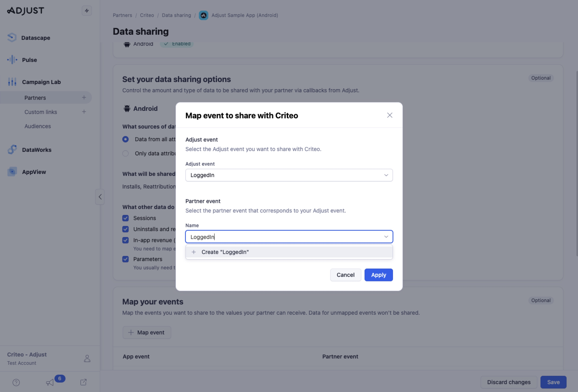
Task: Click the Optional badge in Map your events
Action: [x=541, y=300]
